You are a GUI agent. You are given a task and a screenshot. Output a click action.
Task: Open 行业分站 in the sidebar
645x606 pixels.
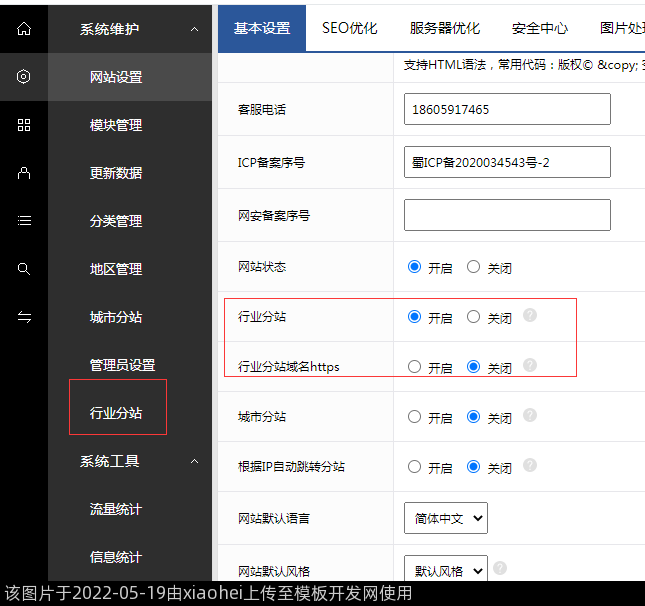[x=116, y=413]
